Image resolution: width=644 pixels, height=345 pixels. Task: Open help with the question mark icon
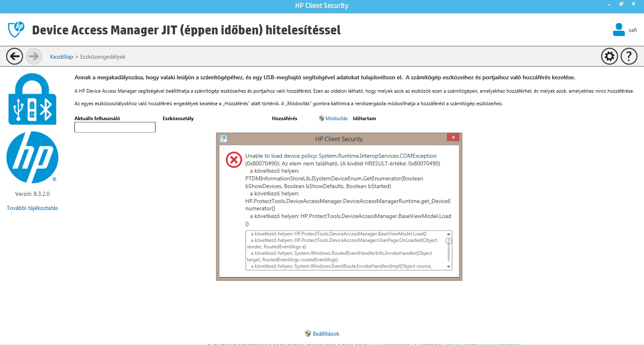click(629, 56)
